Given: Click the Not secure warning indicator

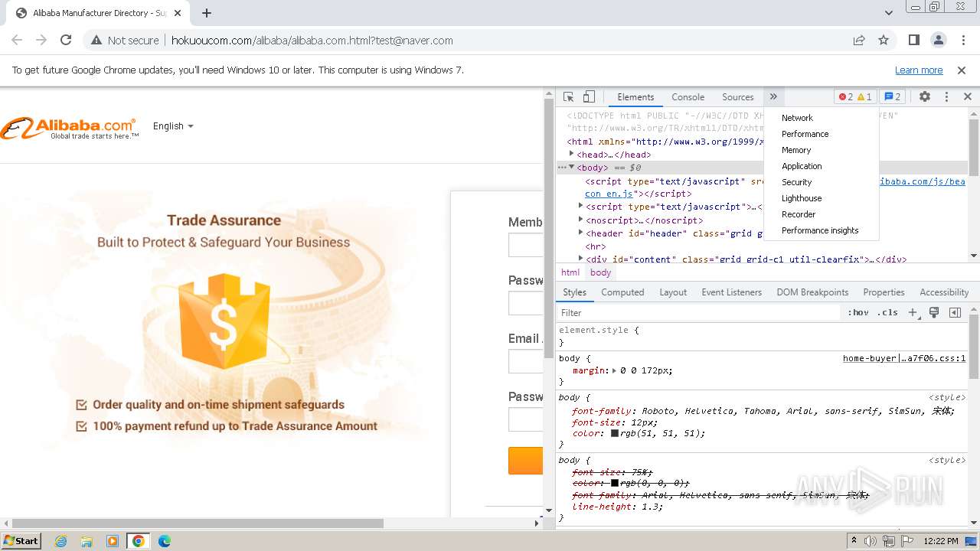Looking at the screenshot, I should coord(125,41).
